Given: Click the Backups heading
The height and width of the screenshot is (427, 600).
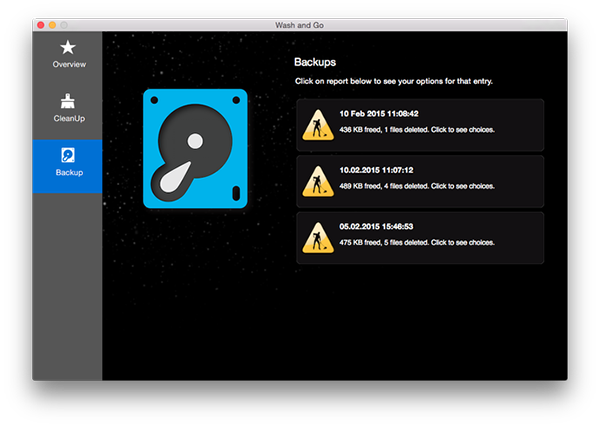Looking at the screenshot, I should pyautogui.click(x=315, y=62).
